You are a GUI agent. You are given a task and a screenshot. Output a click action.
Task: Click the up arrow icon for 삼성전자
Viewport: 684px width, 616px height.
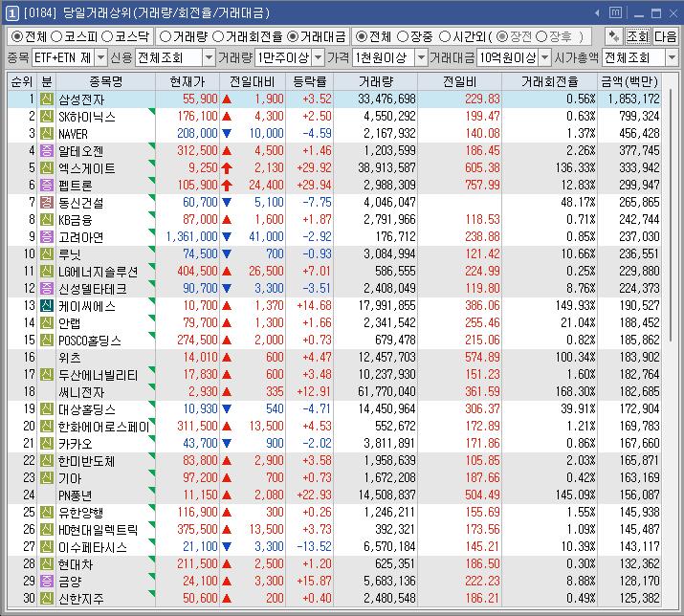pos(227,99)
